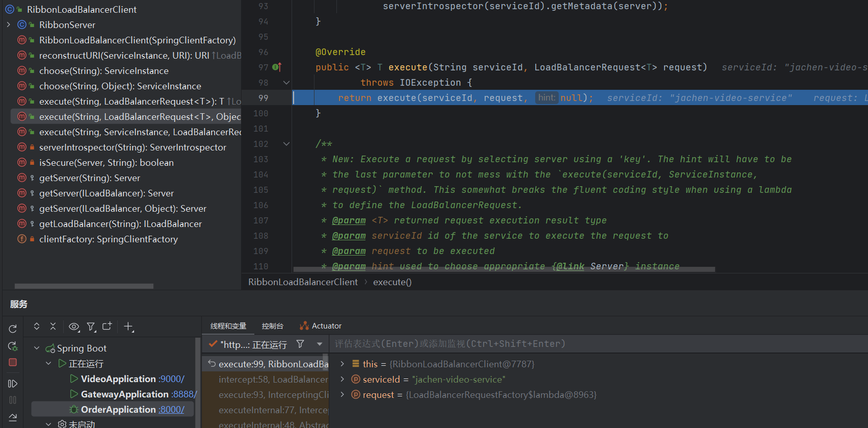Click evaluate expression input field

[x=599, y=344]
